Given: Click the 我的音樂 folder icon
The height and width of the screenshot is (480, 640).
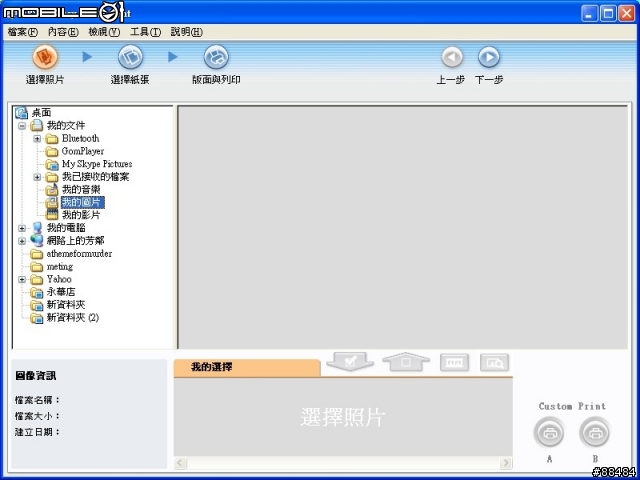Looking at the screenshot, I should tap(52, 189).
